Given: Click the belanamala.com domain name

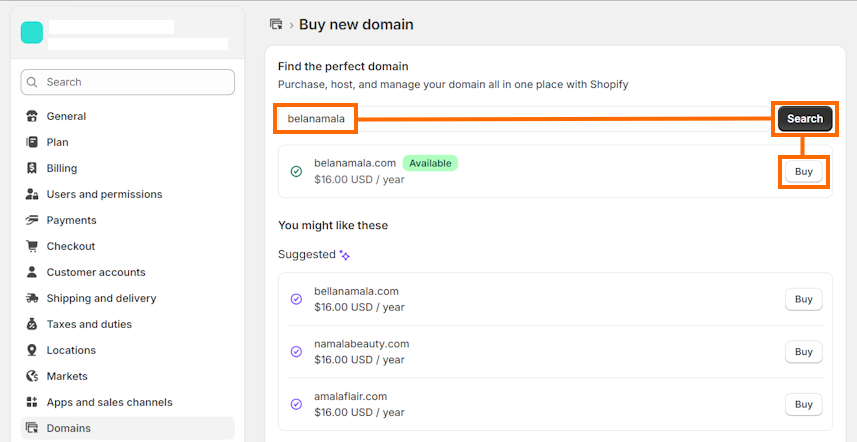Looking at the screenshot, I should (355, 163).
